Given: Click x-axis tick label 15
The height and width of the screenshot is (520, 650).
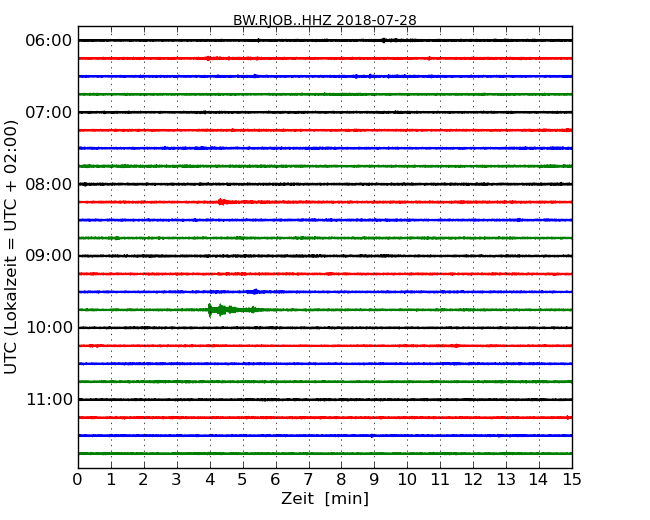Looking at the screenshot, I should 572,480.
